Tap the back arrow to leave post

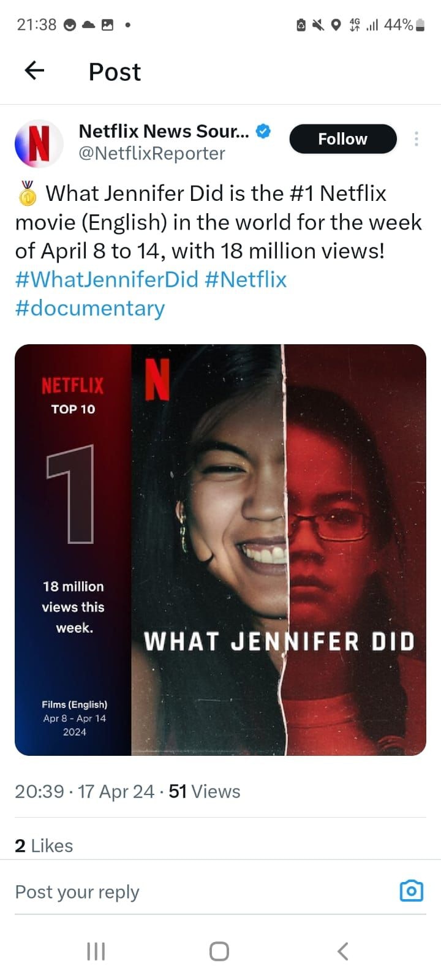34,71
